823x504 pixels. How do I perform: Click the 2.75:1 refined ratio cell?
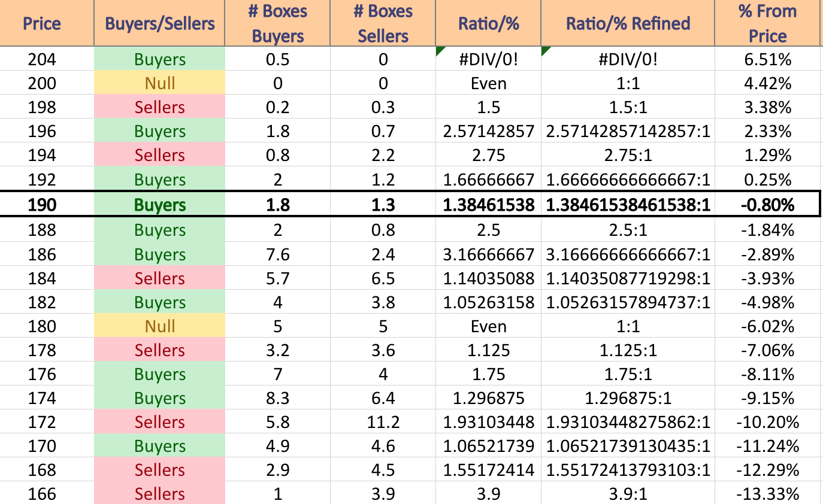coord(628,155)
